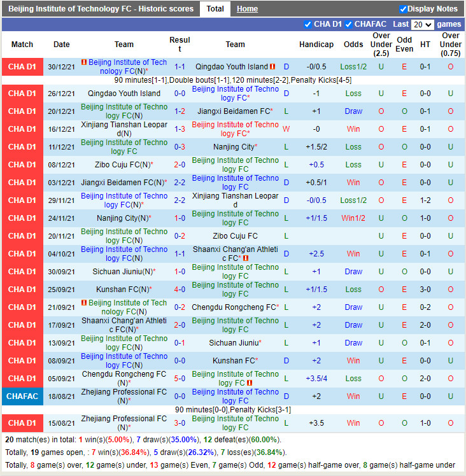Open Kunshan FC(N) team on 25/09/21

coord(124,290)
